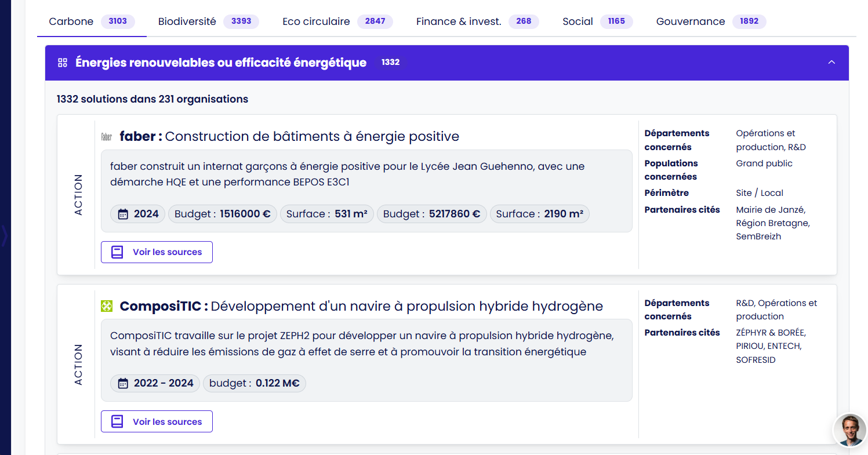868x455 pixels.
Task: Click the Budget 5217860 € chip
Action: pyautogui.click(x=431, y=214)
